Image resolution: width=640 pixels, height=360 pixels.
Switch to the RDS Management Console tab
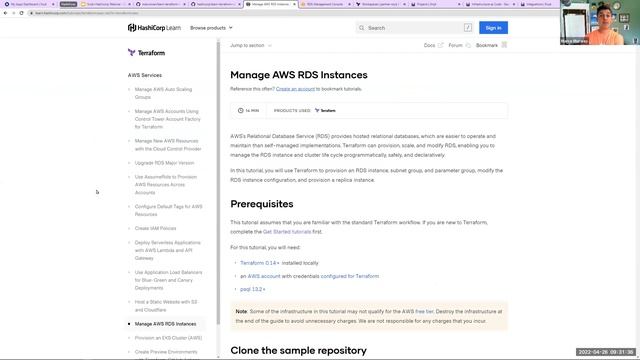(x=324, y=4)
